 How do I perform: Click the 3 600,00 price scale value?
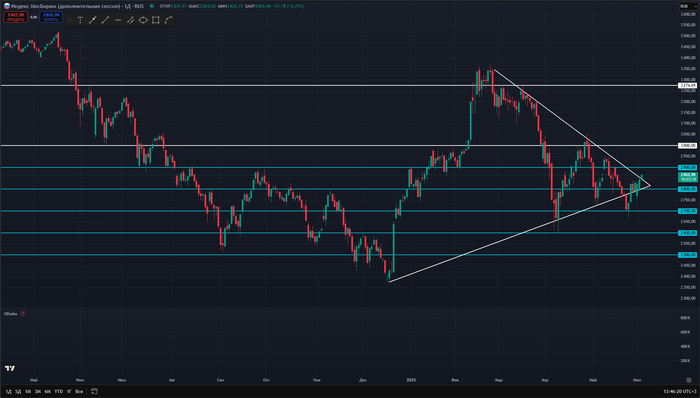tap(688, 14)
